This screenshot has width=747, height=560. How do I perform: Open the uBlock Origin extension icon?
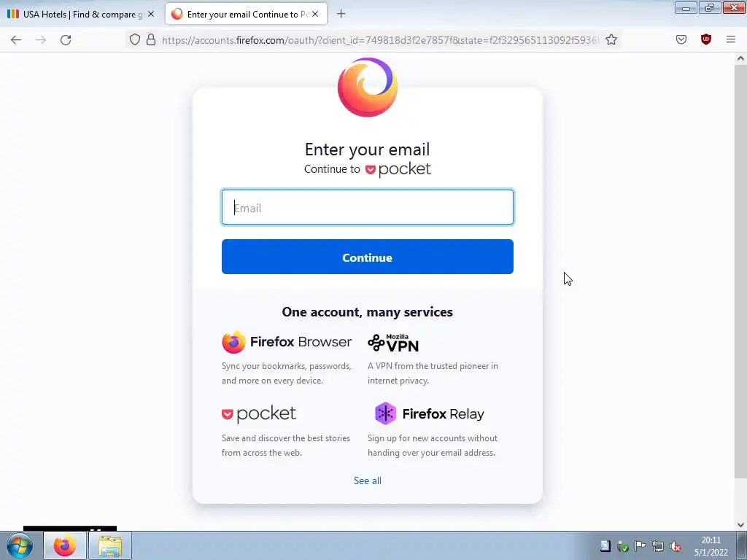point(706,39)
